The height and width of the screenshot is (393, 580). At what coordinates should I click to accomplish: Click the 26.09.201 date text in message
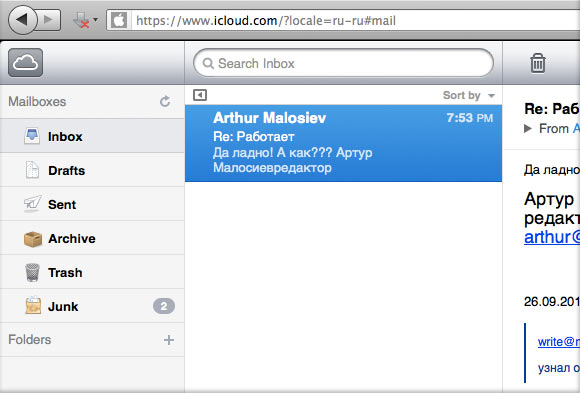coord(552,302)
